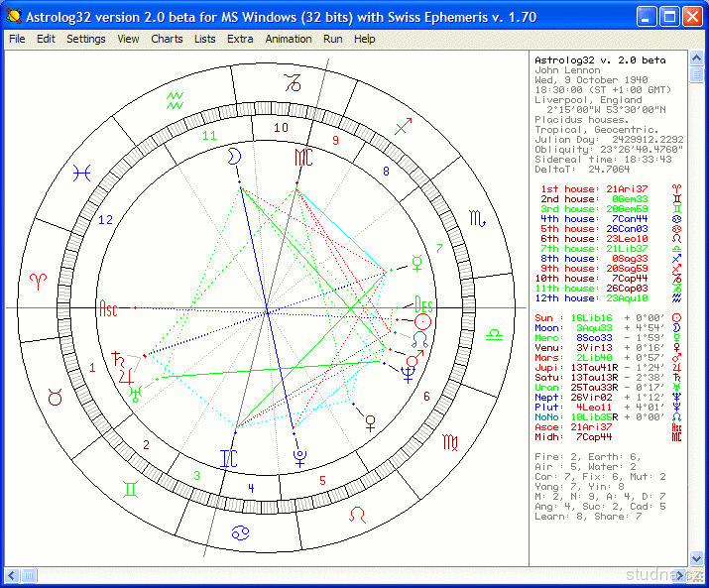The width and height of the screenshot is (709, 588).
Task: Click the Sun symbol in the chart
Action: point(422,322)
